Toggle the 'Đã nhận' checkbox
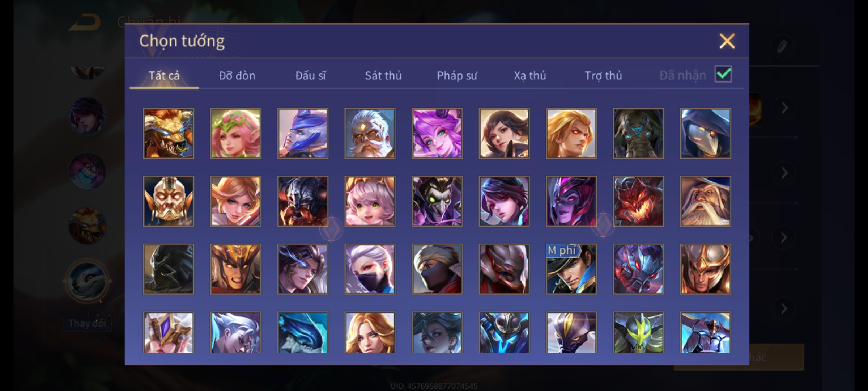 723,74
